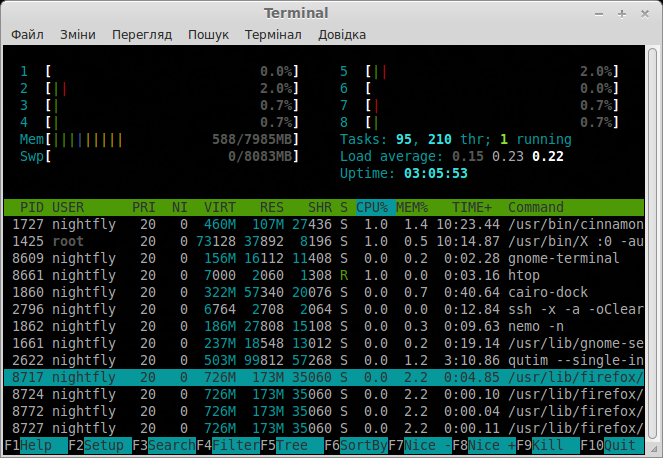Activate the F3 Search function

(164, 445)
